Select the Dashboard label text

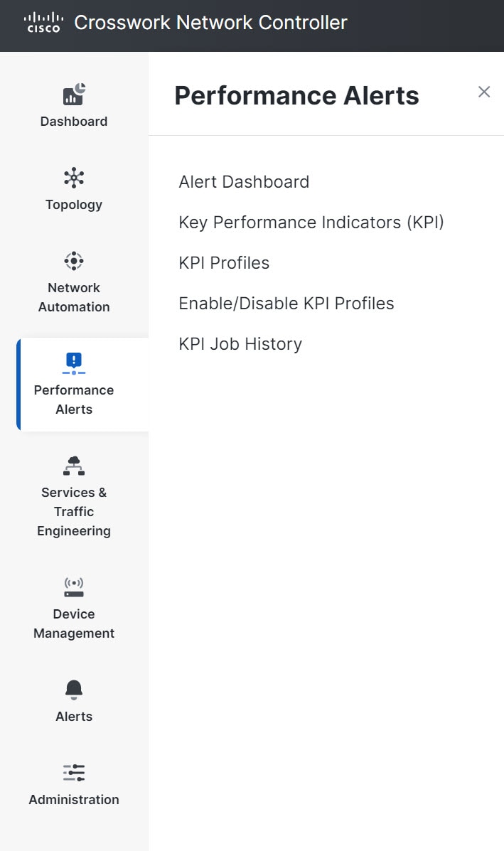(74, 121)
